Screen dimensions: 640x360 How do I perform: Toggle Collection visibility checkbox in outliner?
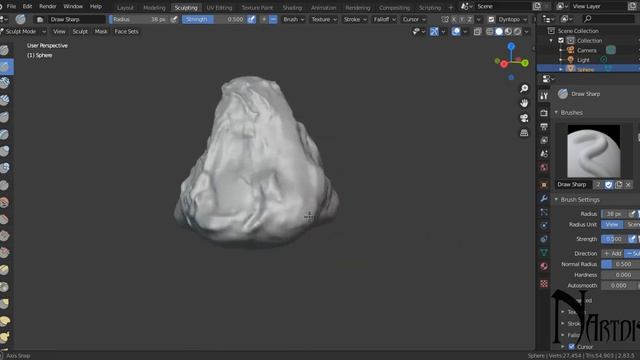[x=561, y=40]
